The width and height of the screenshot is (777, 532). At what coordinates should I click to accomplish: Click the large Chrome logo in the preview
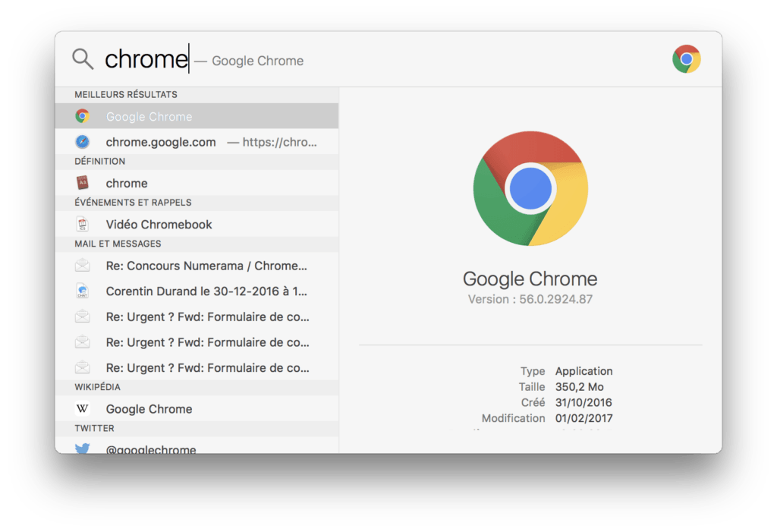coord(530,188)
